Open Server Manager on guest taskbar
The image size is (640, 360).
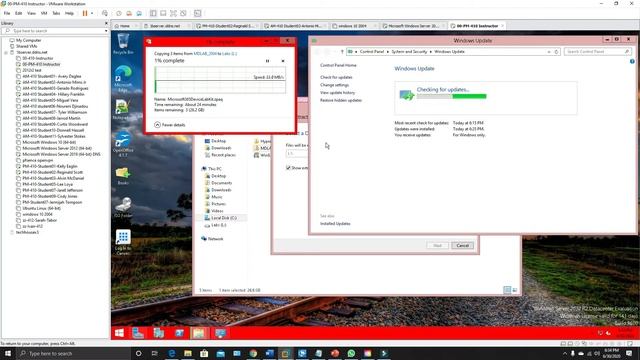coord(138,333)
